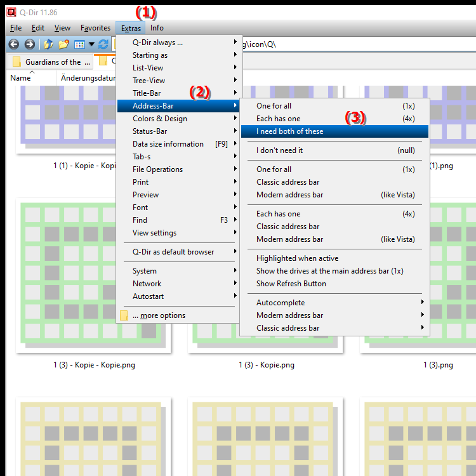
Task: Expand the List-View submenu
Action: (178, 68)
